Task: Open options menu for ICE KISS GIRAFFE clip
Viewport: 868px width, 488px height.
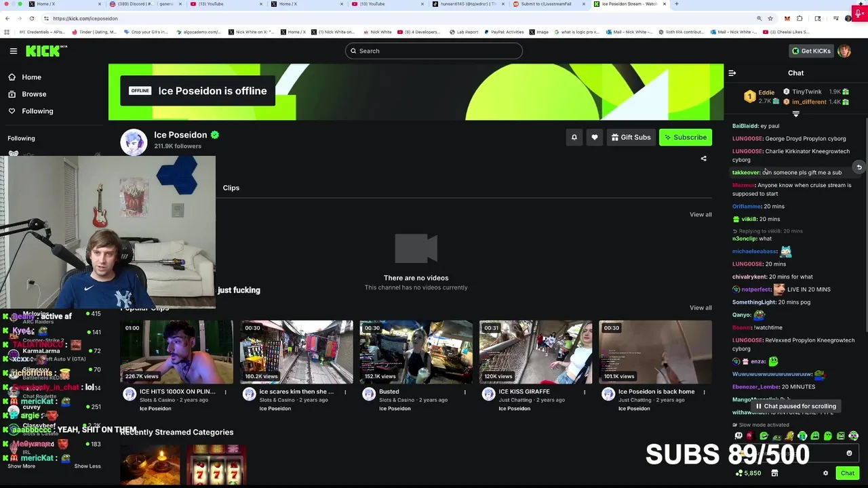Action: click(585, 392)
